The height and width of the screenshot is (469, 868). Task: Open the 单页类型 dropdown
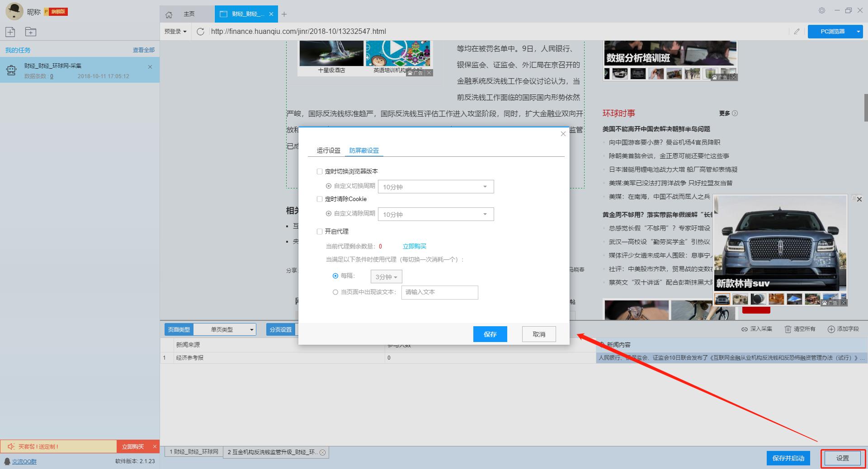pos(225,329)
